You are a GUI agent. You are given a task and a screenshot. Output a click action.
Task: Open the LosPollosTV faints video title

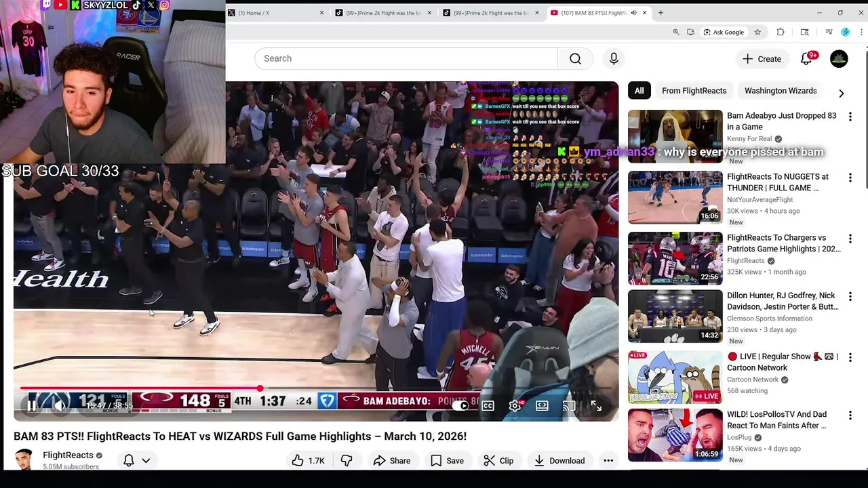tap(776, 420)
